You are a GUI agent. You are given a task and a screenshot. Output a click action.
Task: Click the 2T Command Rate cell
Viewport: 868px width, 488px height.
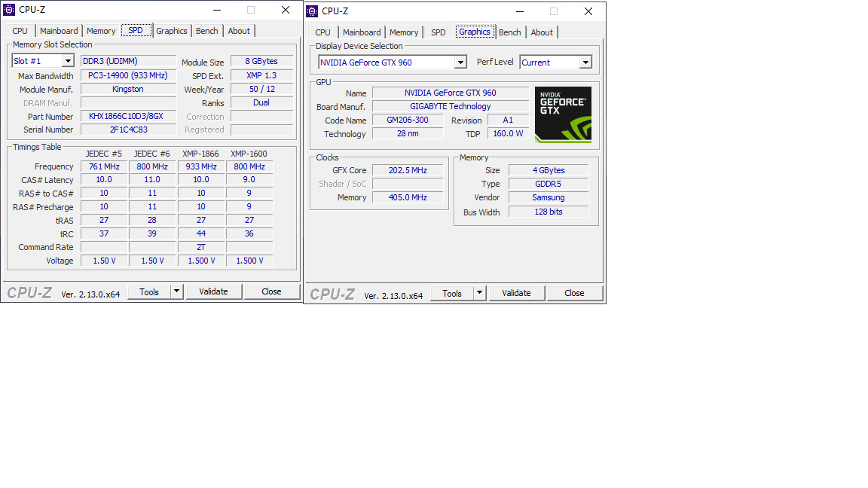pyautogui.click(x=201, y=247)
